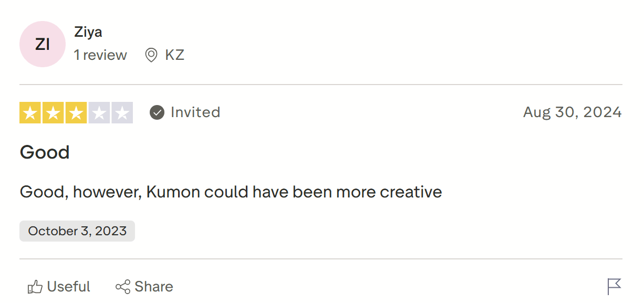Click the verified checkmark icon
This screenshot has height=303, width=644.
[x=157, y=112]
